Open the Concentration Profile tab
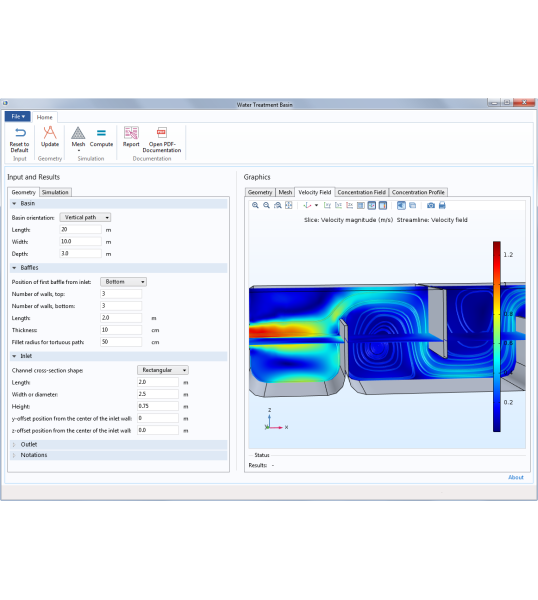The height and width of the screenshot is (600, 538). (x=418, y=192)
